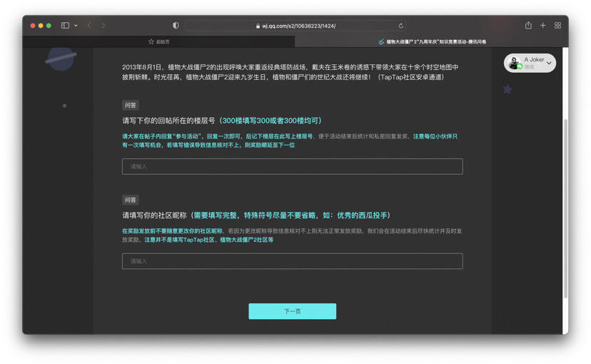Screen dimensions: 591x364
Task: Reload the page with the refresh icon
Action: click(x=401, y=26)
